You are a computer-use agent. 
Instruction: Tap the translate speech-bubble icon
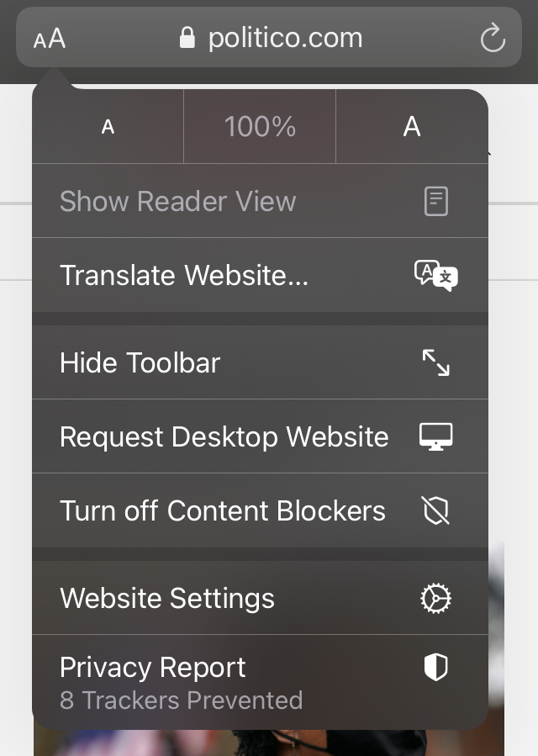(435, 275)
